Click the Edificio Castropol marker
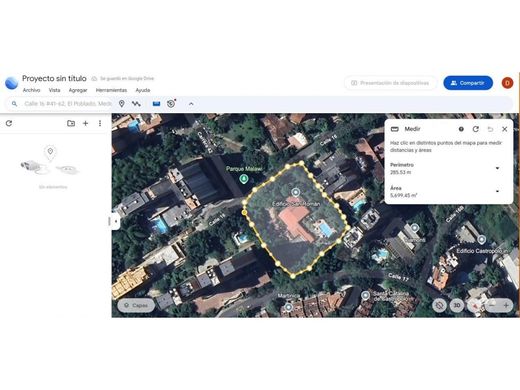Viewport: 520px width, 390px height. pyautogui.click(x=481, y=239)
